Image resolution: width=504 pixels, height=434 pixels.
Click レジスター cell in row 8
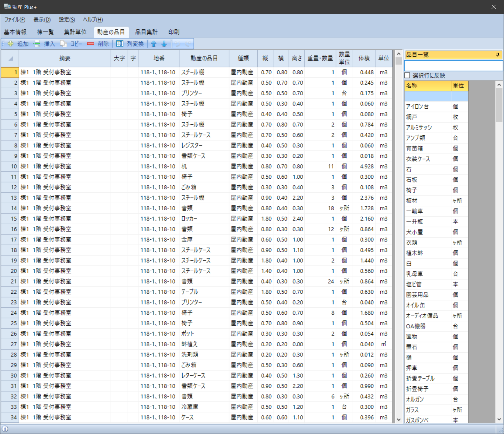[204, 146]
